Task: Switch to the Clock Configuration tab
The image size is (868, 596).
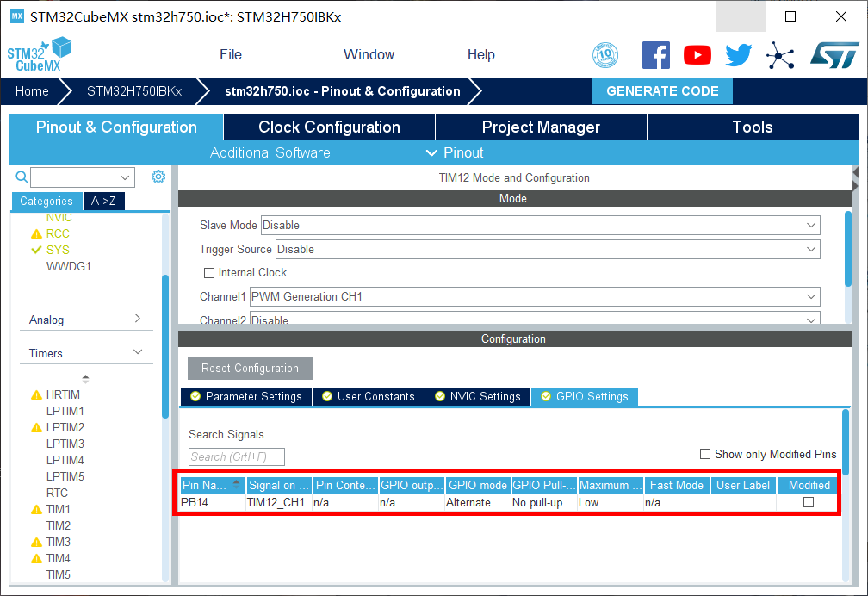Action: (x=329, y=127)
